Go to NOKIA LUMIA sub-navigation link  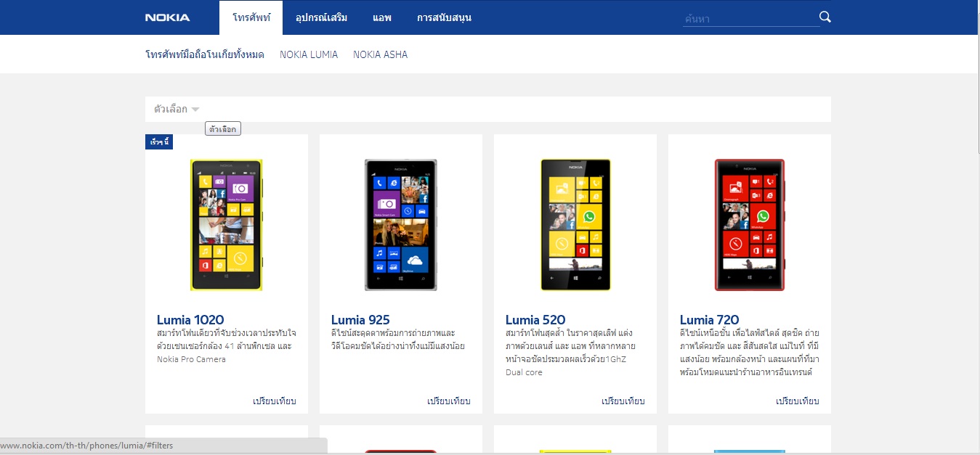pos(309,54)
